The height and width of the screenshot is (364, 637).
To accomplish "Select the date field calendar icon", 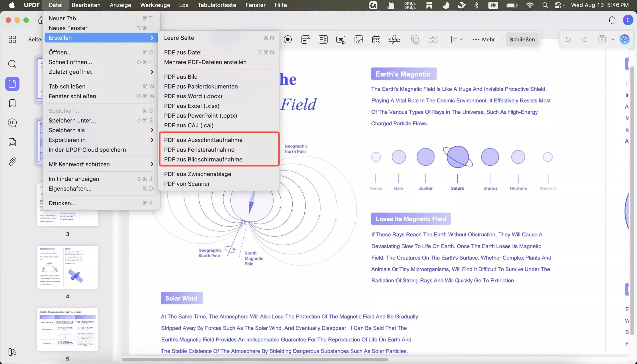I will pyautogui.click(x=376, y=40).
